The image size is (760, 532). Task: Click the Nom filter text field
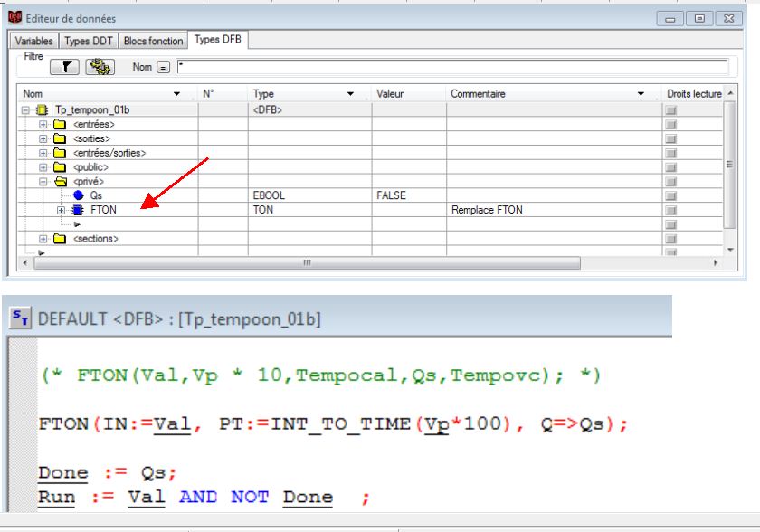pyautogui.click(x=452, y=67)
